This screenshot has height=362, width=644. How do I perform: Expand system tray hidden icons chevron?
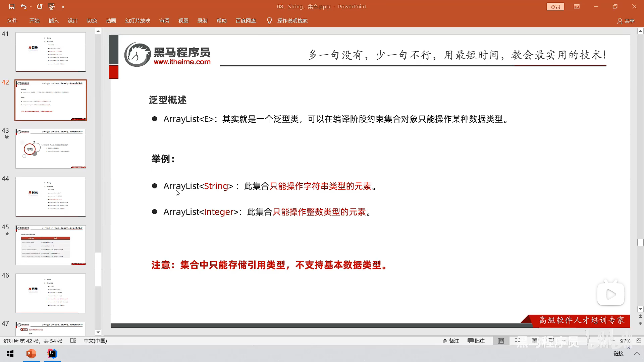pos(637,354)
